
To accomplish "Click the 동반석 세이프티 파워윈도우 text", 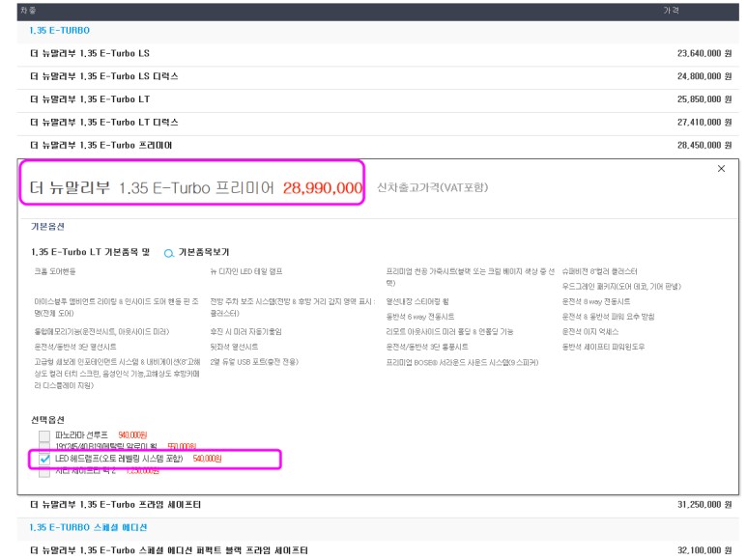I will point(603,347).
